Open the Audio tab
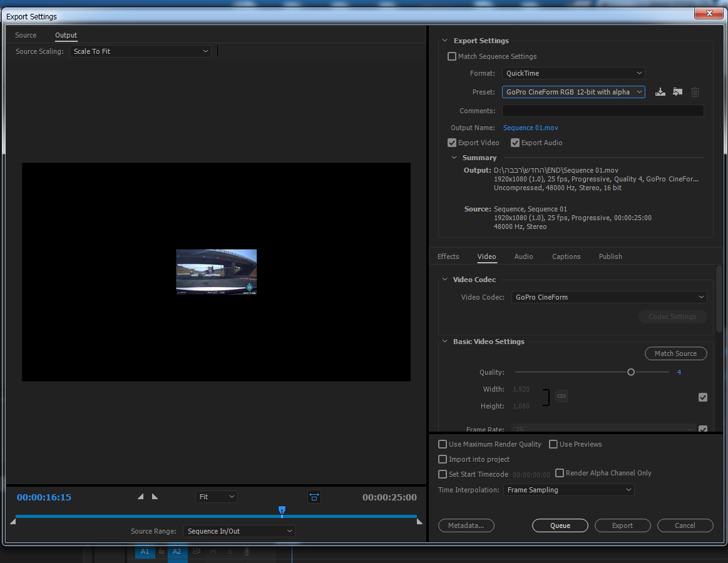The width and height of the screenshot is (728, 563). point(523,256)
